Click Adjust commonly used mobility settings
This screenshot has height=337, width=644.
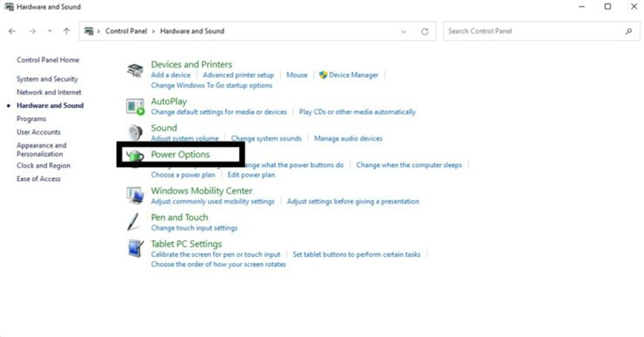(212, 202)
